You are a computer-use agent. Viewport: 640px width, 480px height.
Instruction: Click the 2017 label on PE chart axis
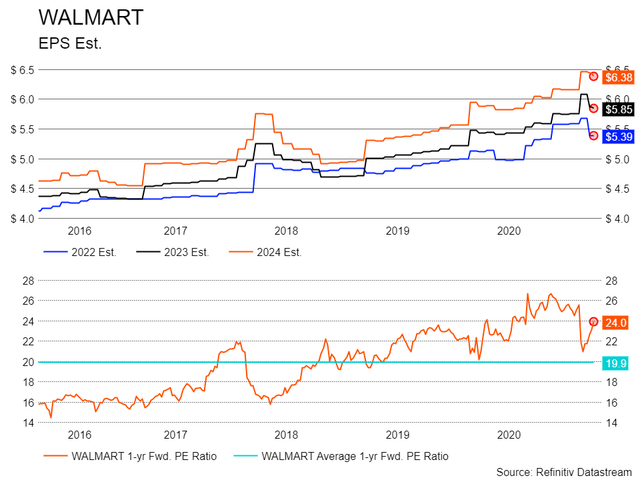[176, 435]
